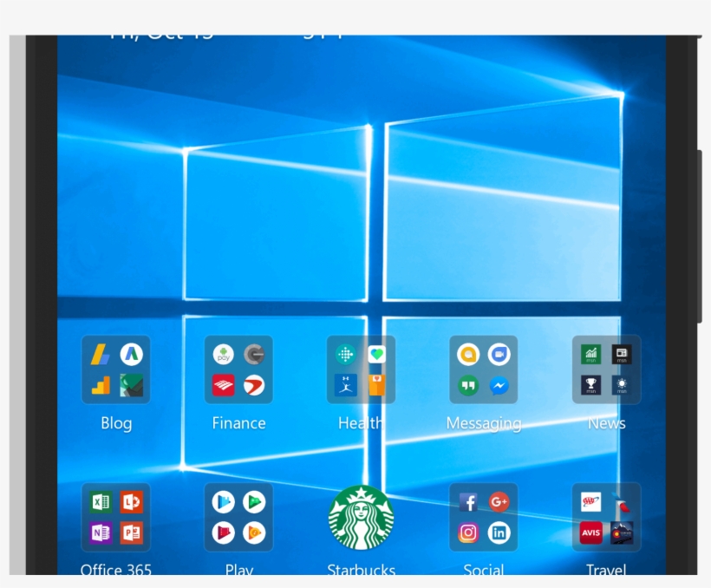Image resolution: width=711 pixels, height=588 pixels.
Task: Open MSN Money in the News folder
Action: click(590, 355)
